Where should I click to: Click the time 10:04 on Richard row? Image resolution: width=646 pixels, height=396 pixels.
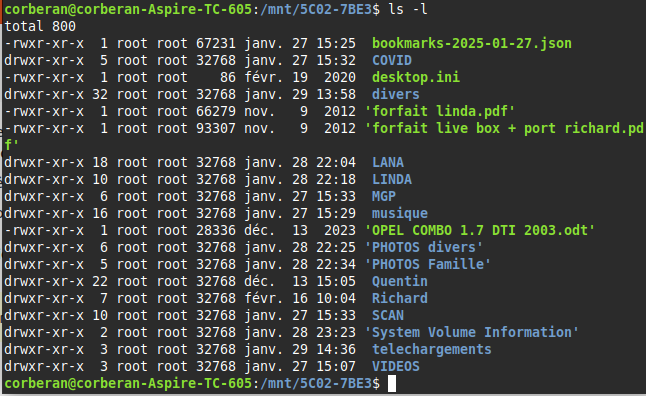pos(336,298)
